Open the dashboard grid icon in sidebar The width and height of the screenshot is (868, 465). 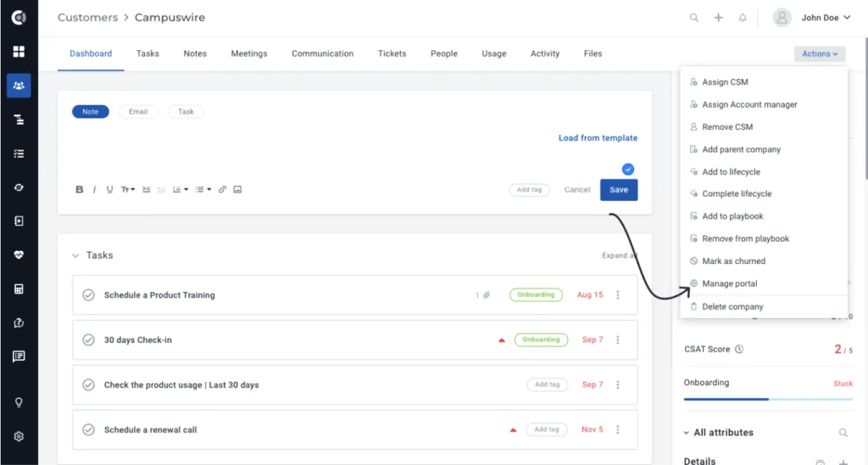[19, 52]
